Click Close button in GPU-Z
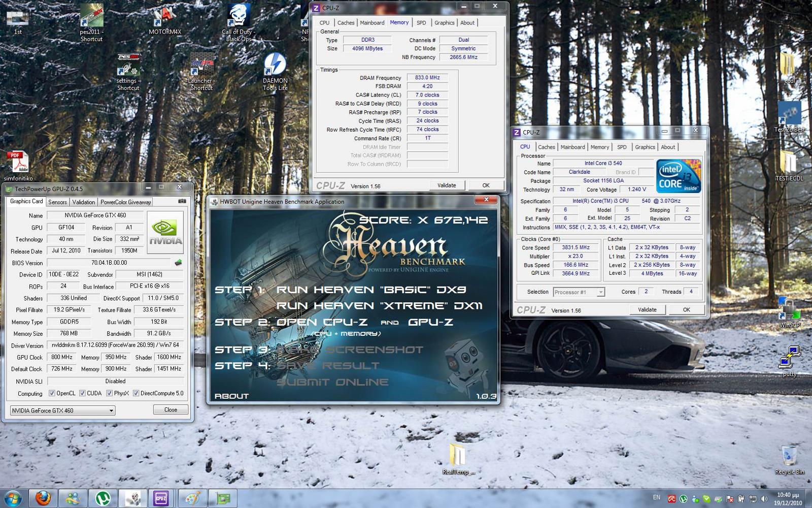812x508 pixels. 171,409
